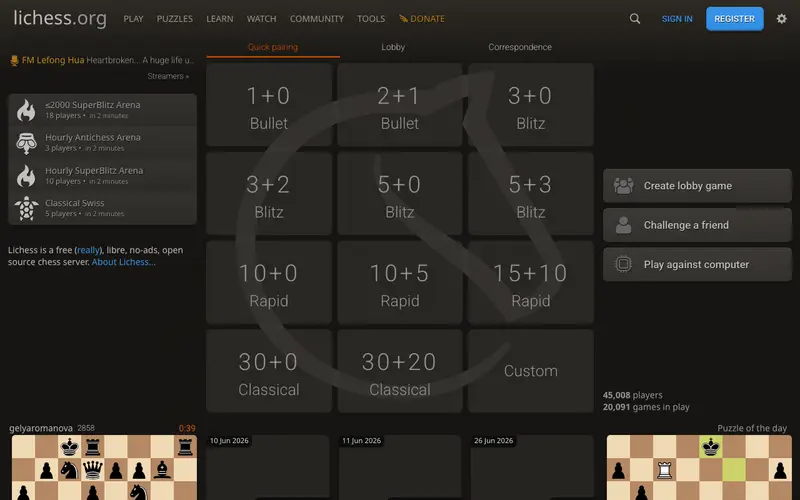Click the 20,091 games in play count
The width and height of the screenshot is (800, 500).
646,407
